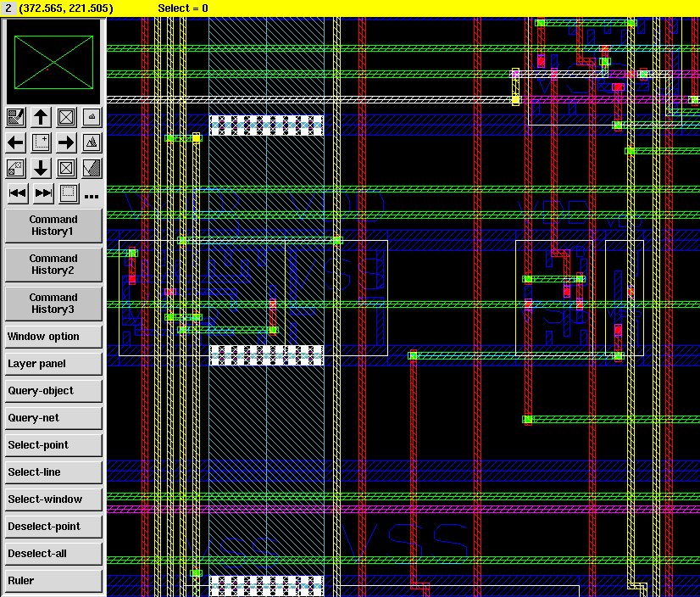
Task: Open the Window option menu
Action: coord(53,337)
